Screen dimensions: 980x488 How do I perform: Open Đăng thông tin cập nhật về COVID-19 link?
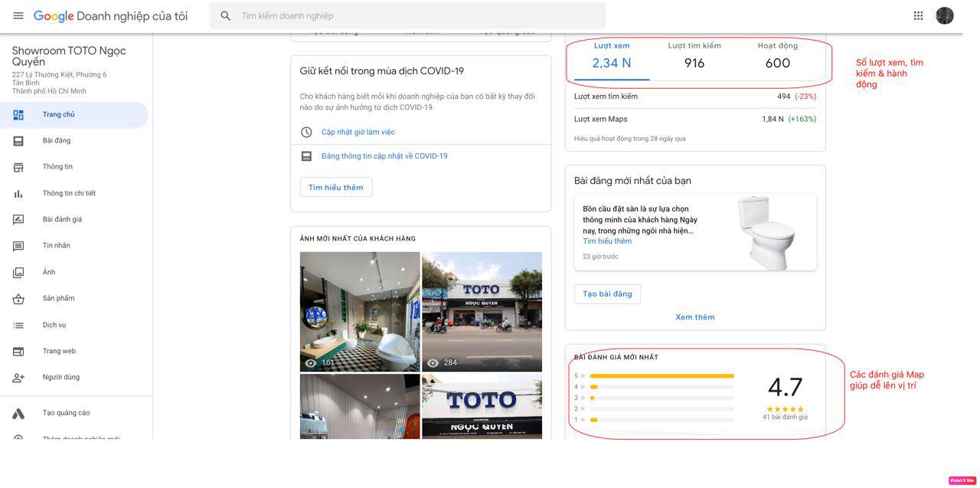[x=384, y=156]
